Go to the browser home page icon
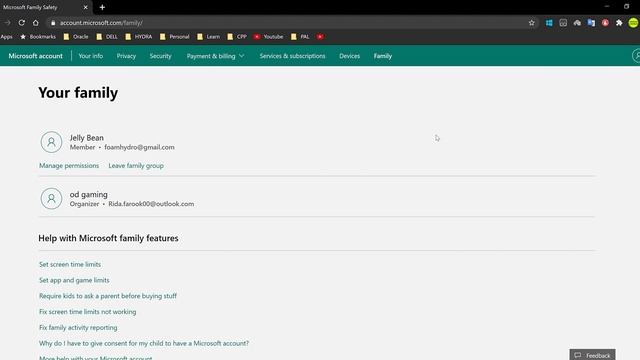Viewport: 640px width, 360px height. (x=36, y=23)
